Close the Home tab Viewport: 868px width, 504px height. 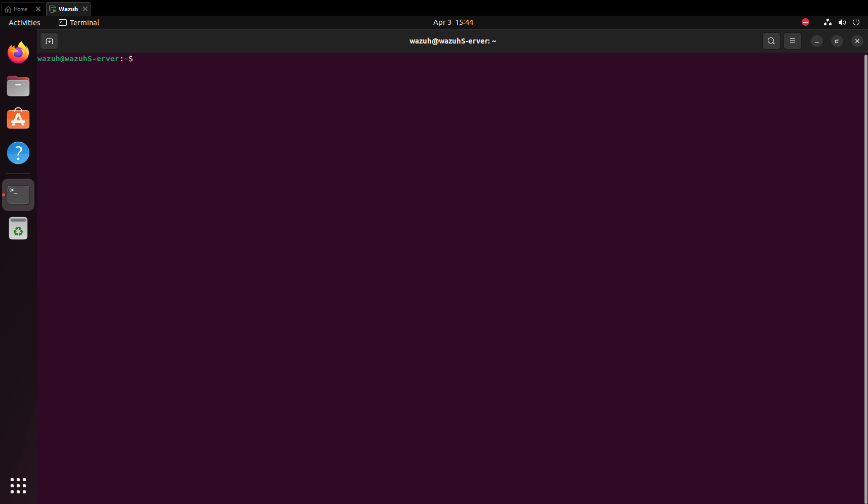[38, 9]
